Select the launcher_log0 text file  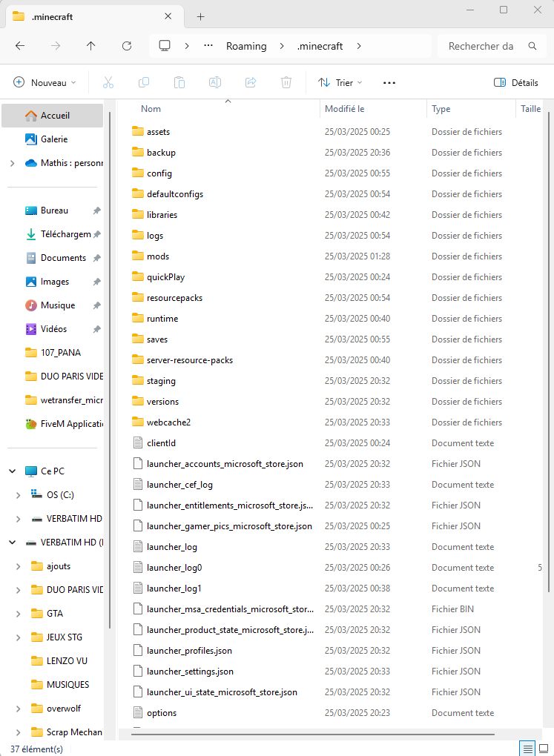166,568
